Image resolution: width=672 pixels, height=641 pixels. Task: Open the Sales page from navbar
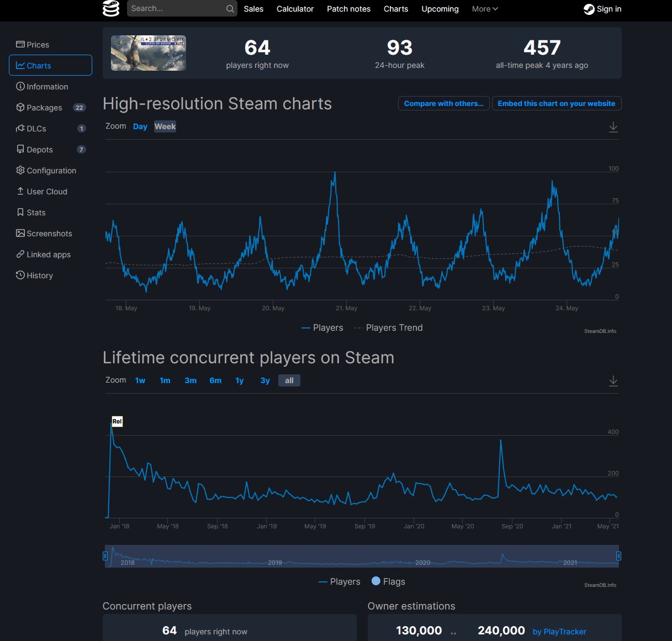pyautogui.click(x=253, y=9)
